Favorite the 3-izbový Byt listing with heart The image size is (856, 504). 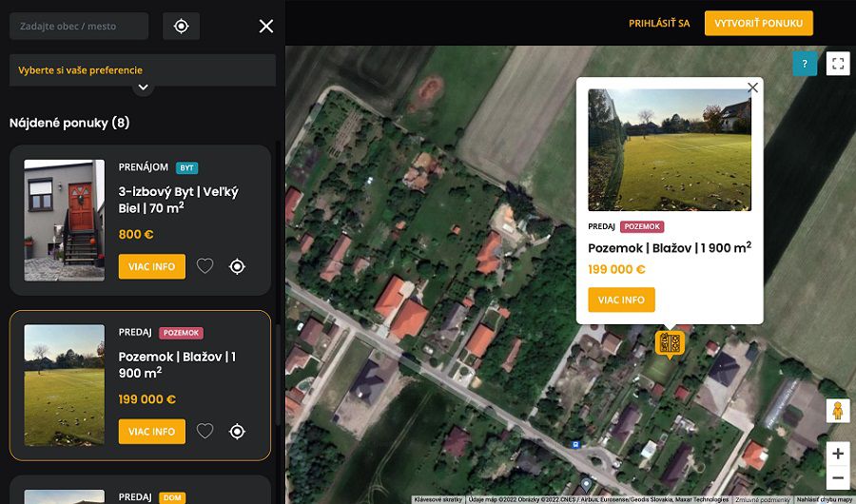coord(204,266)
